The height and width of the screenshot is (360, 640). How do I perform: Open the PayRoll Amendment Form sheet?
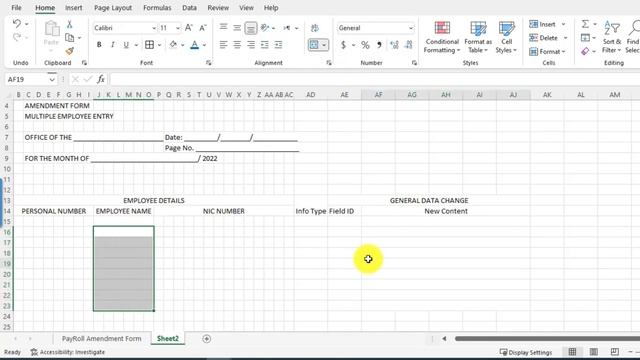click(x=102, y=338)
